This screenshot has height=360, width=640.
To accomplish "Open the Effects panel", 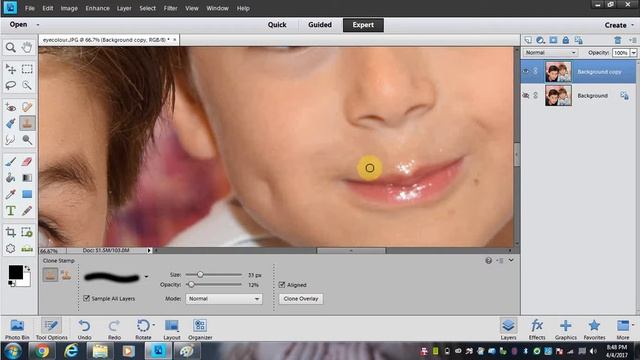I will click(537, 329).
